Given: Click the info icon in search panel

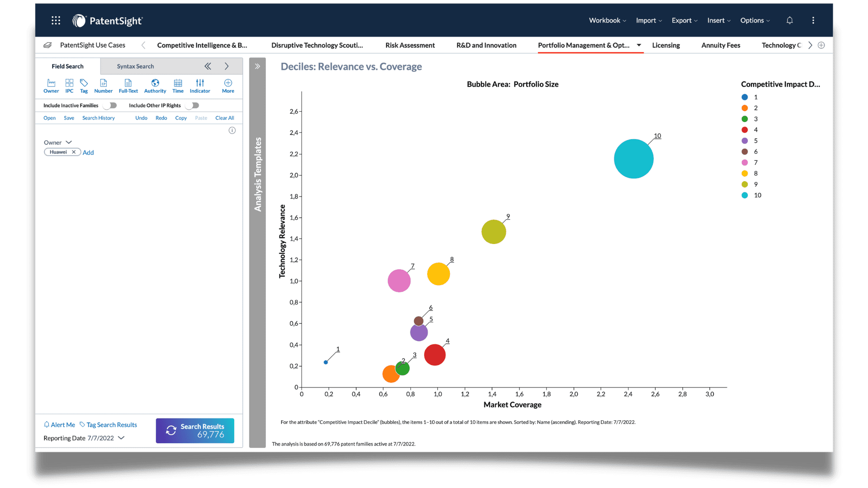Looking at the screenshot, I should [232, 131].
